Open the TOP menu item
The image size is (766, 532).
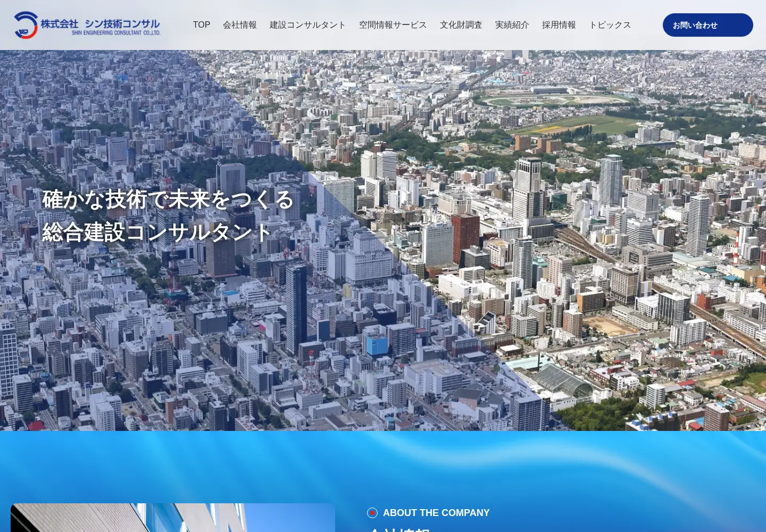click(202, 25)
